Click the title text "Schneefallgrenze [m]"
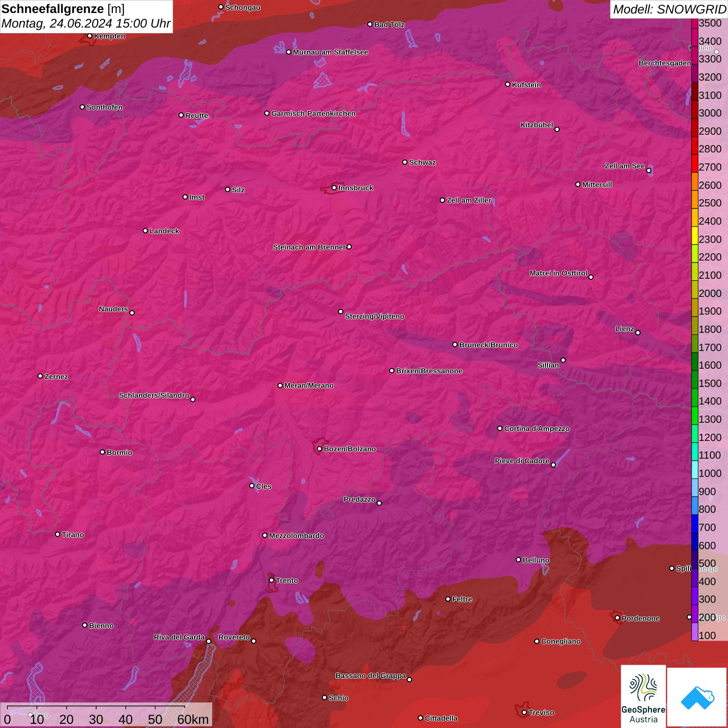This screenshot has width=728, height=728. [63, 9]
